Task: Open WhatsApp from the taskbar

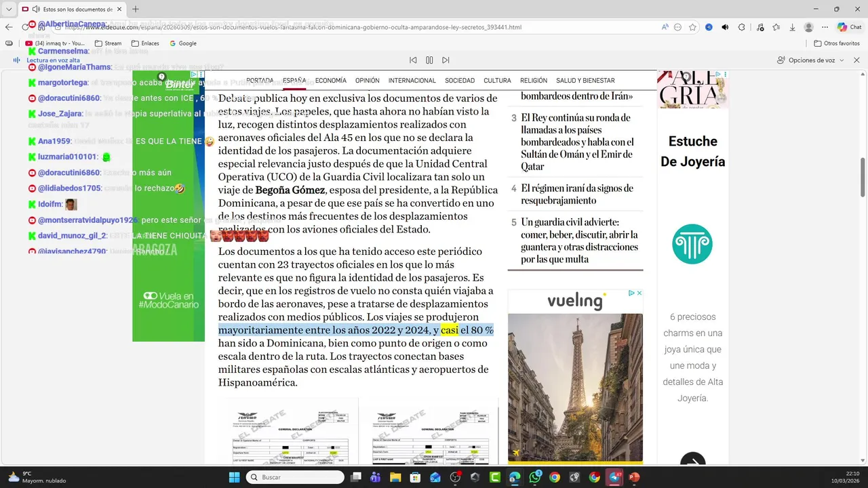Action: click(x=535, y=477)
